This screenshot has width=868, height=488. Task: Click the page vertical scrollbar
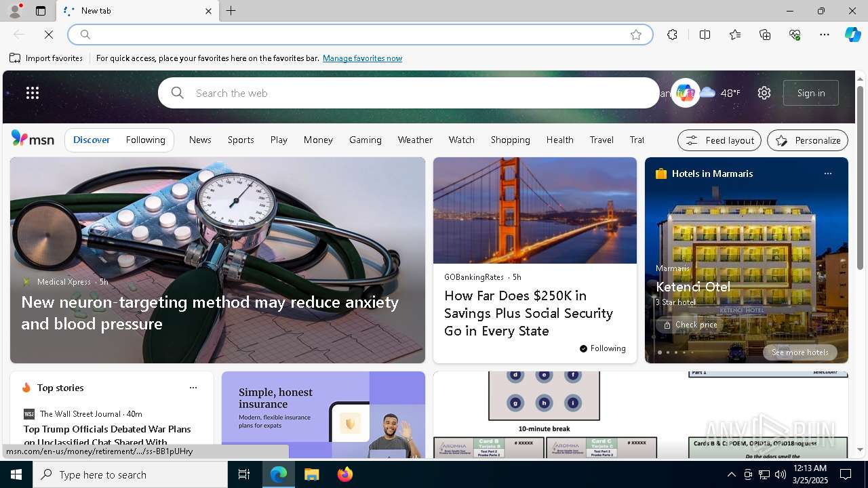(861, 176)
